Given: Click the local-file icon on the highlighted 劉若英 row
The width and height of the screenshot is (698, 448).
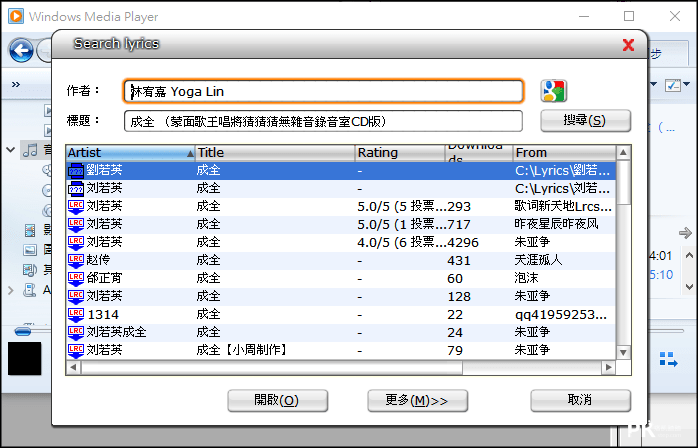Looking at the screenshot, I should (x=76, y=171).
